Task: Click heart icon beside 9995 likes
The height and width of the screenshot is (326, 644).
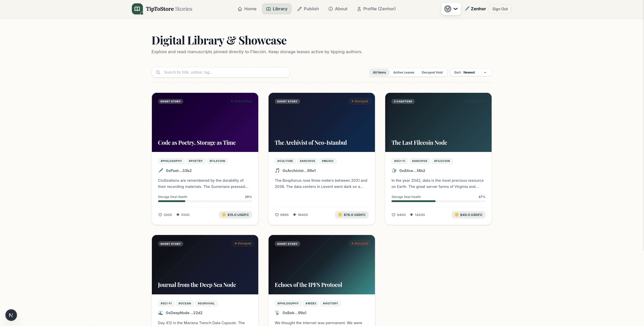Action: [277, 215]
